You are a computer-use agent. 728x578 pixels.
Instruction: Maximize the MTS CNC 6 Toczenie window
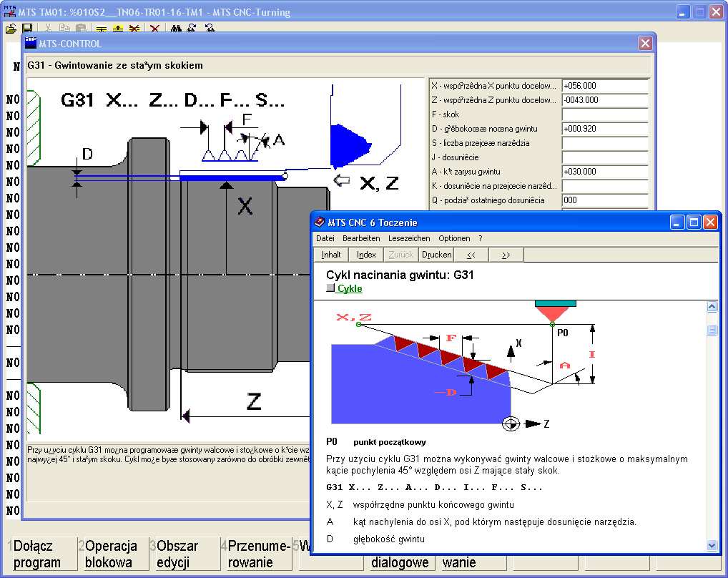pyautogui.click(x=694, y=222)
